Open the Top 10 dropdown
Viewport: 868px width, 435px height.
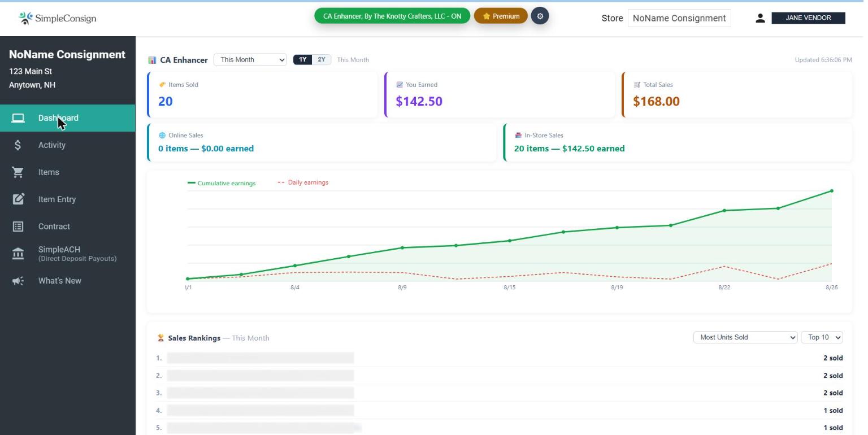click(822, 337)
